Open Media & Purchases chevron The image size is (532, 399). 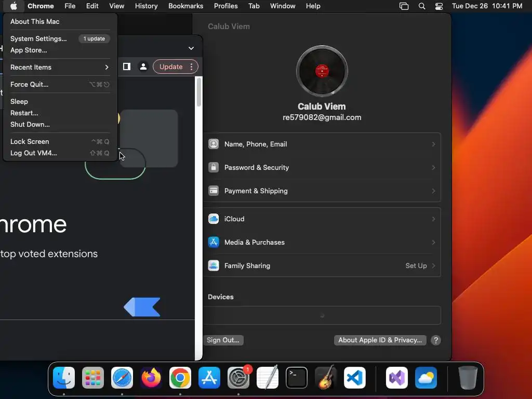tap(433, 242)
